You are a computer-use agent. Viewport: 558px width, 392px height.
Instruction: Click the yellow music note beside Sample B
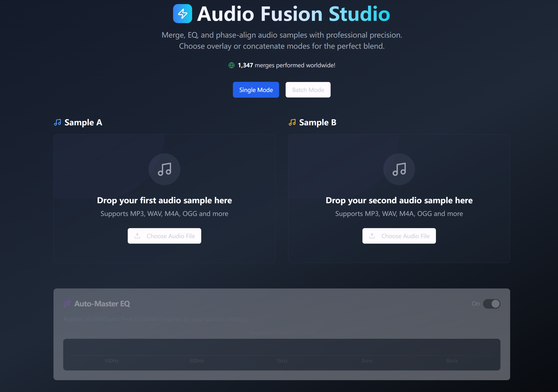coord(292,122)
